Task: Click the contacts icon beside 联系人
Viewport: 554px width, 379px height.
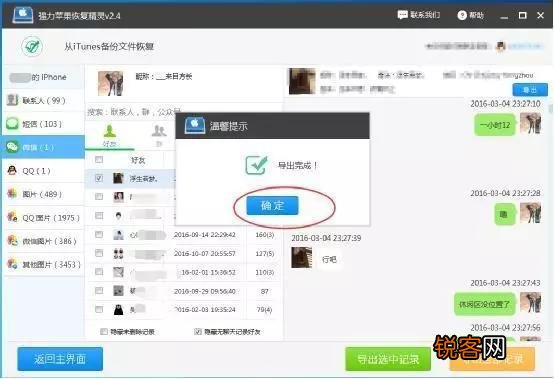Action: 12,100
